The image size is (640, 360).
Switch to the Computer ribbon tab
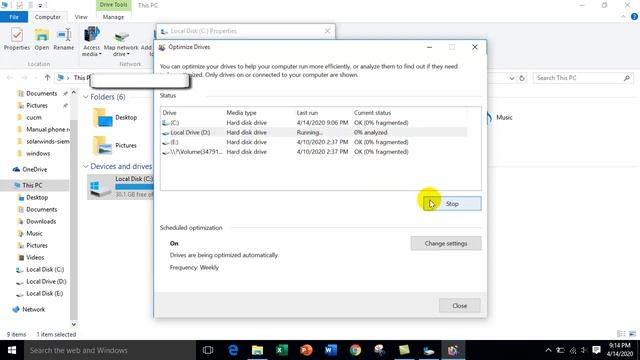click(x=48, y=17)
